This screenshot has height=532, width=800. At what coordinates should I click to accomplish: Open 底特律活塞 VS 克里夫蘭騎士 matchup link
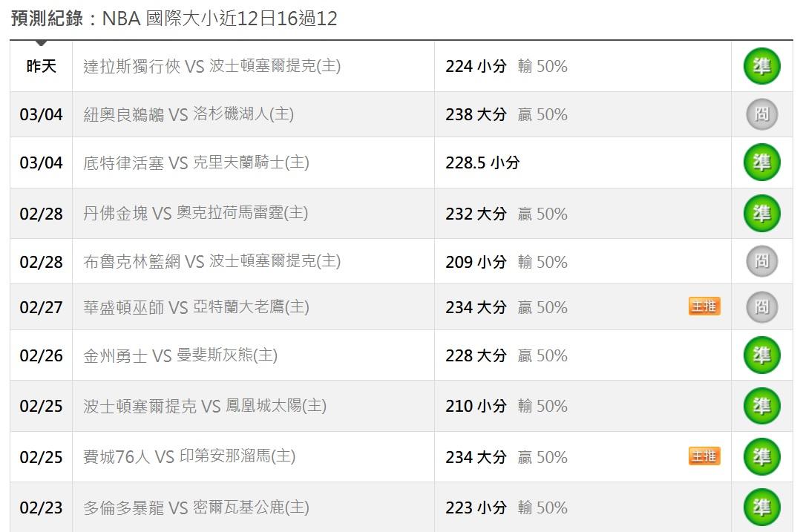pos(196,162)
